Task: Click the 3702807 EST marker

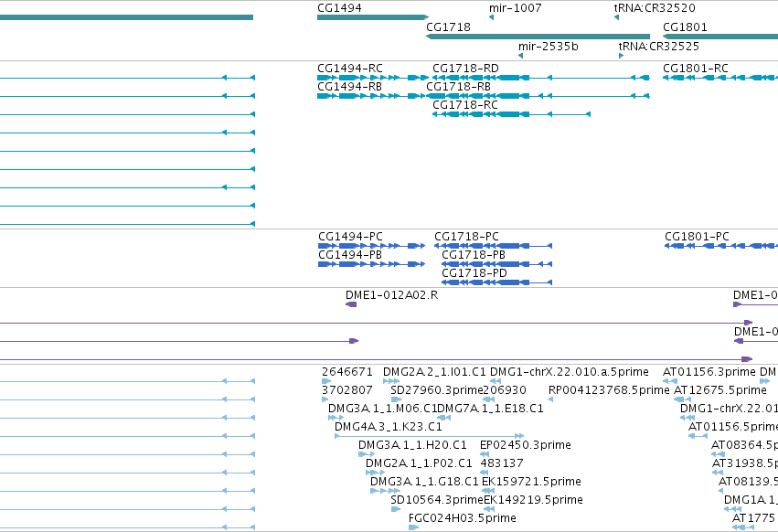Action: point(325,400)
